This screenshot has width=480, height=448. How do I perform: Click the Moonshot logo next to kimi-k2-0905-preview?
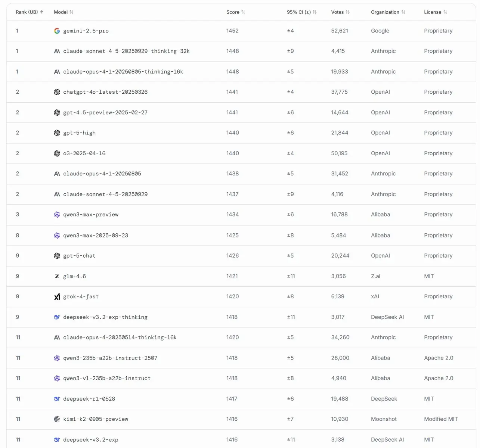(x=57, y=419)
